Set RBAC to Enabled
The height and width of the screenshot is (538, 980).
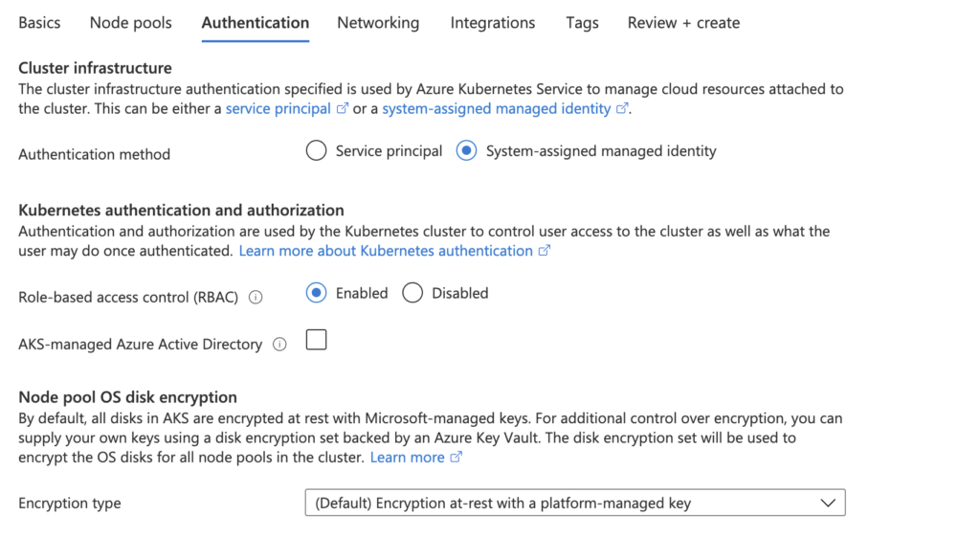pyautogui.click(x=316, y=292)
